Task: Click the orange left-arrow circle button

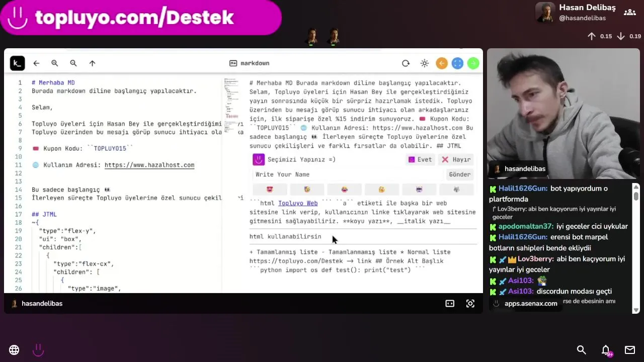Action: [442, 63]
